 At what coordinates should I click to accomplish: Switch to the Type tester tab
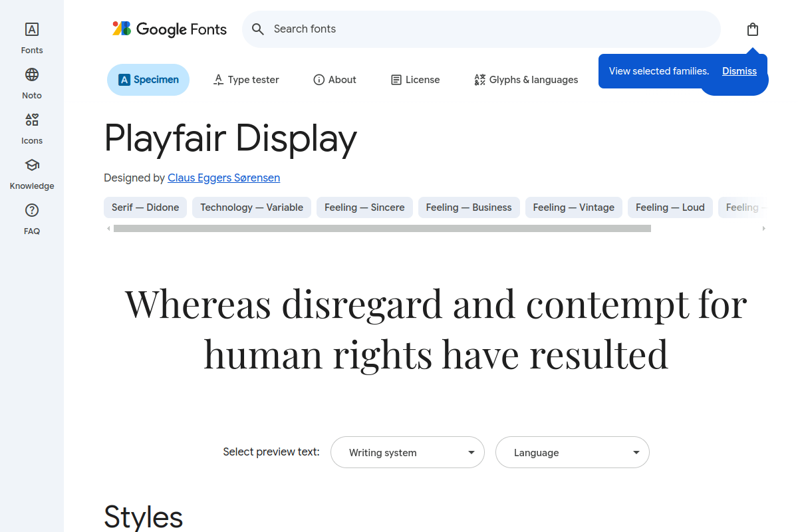245,79
